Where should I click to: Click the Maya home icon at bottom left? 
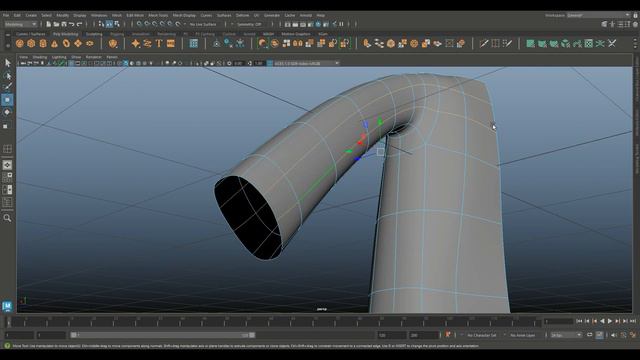[7, 306]
